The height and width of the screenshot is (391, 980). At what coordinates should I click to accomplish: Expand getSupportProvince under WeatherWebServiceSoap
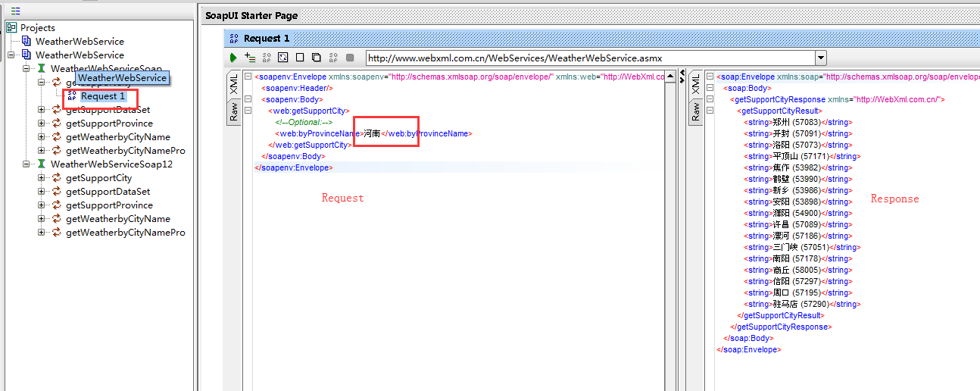[42, 123]
